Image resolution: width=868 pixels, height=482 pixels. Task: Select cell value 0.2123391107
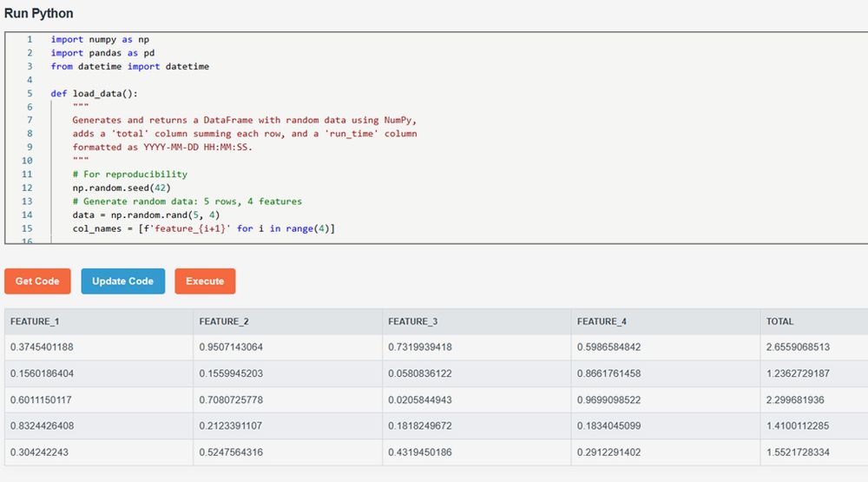pyautogui.click(x=231, y=426)
